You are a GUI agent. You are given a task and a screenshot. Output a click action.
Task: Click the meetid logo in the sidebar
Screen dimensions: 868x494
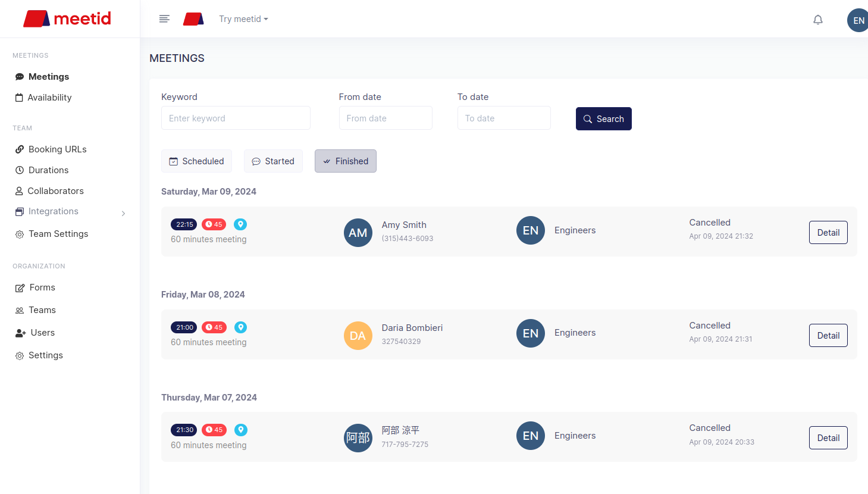[67, 18]
